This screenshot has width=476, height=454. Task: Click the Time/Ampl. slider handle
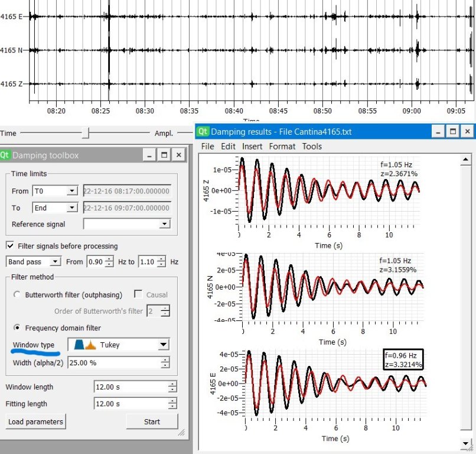click(x=86, y=134)
